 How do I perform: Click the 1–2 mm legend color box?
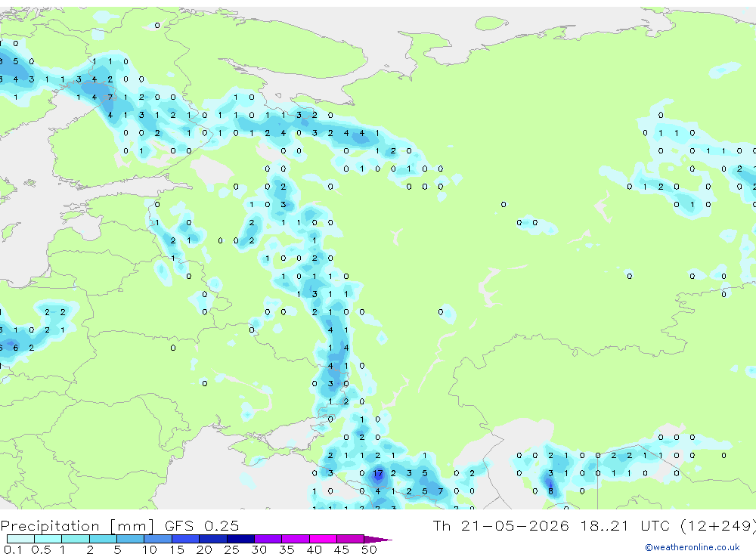(x=76, y=539)
